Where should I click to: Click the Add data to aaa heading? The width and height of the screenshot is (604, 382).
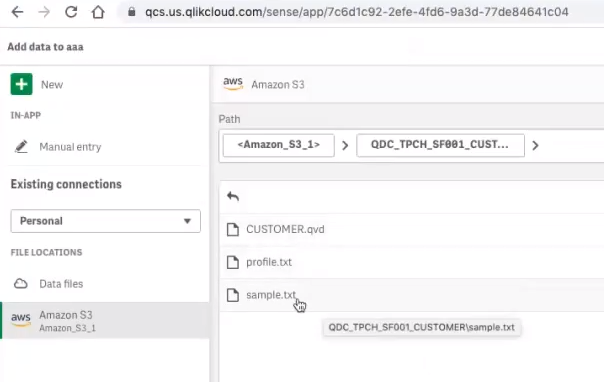click(45, 47)
